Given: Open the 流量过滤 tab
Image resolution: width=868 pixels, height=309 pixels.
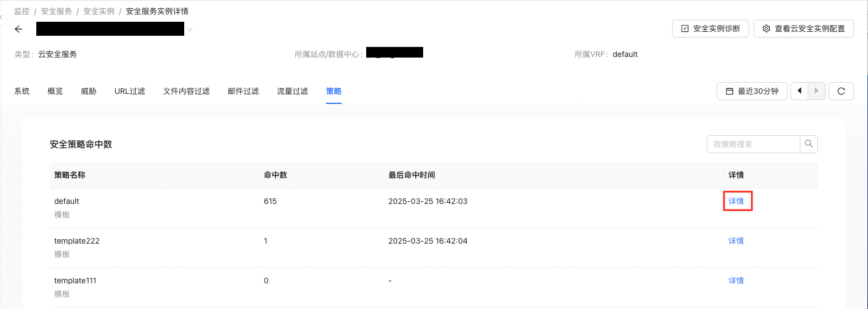Looking at the screenshot, I should coord(292,91).
